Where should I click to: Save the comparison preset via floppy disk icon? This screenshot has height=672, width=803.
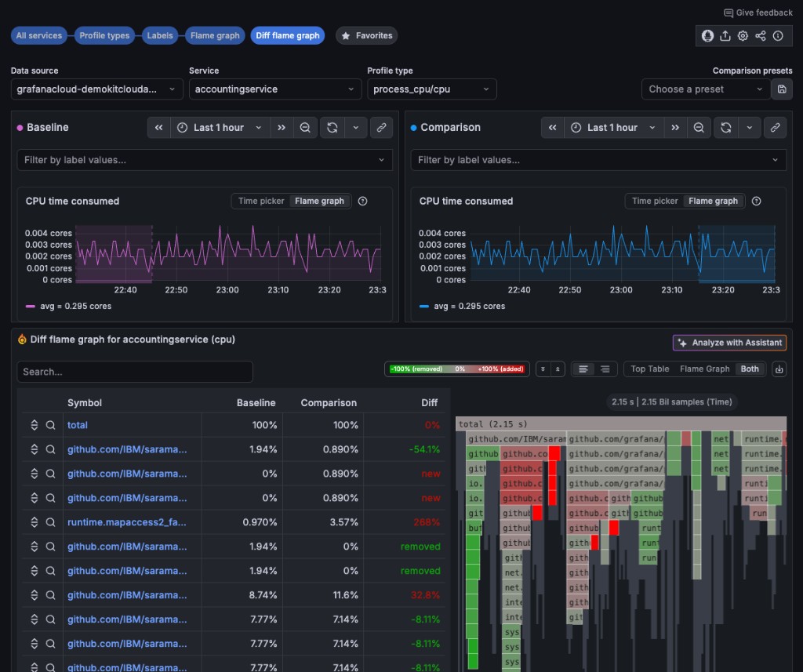point(781,89)
